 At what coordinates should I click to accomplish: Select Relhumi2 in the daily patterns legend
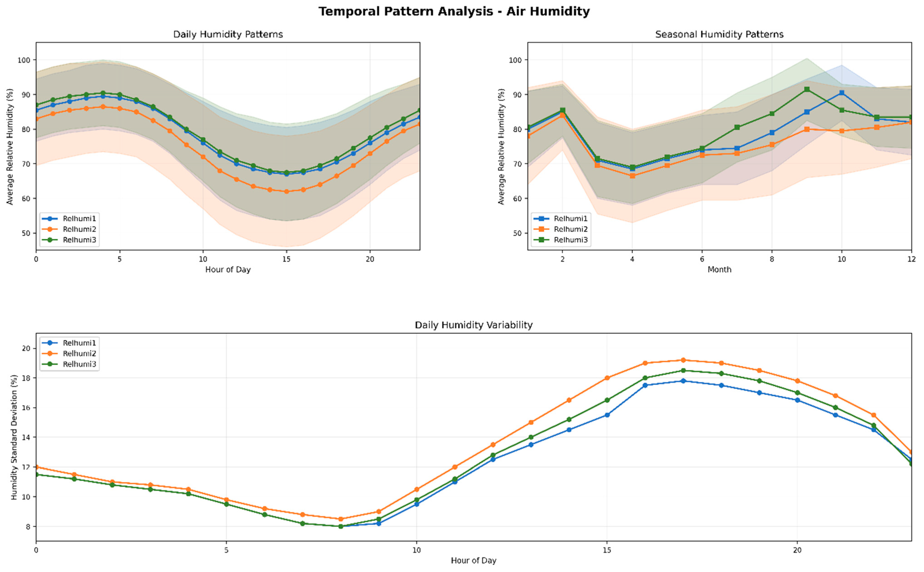pos(79,229)
